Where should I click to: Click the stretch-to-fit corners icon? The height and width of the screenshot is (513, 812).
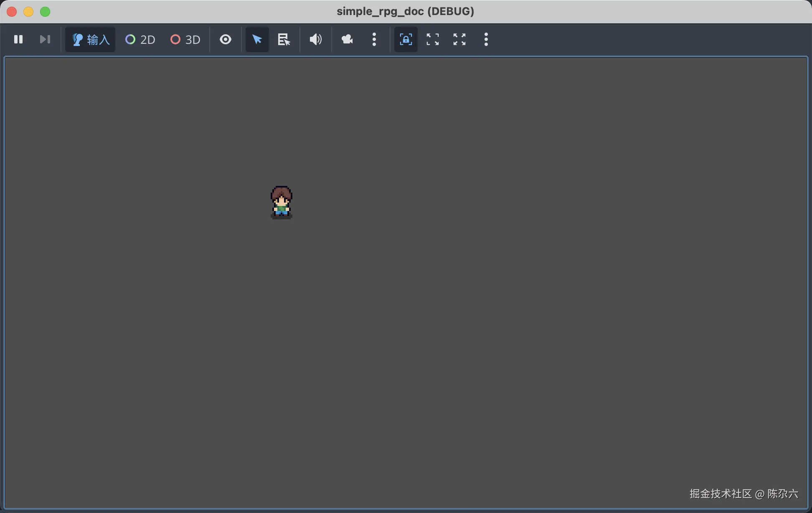[433, 39]
